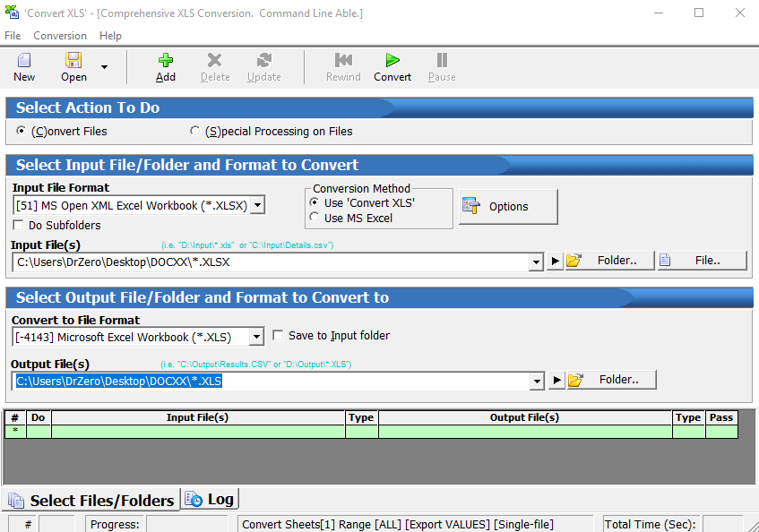Open the conversion Options button
The height and width of the screenshot is (532, 759).
click(508, 207)
